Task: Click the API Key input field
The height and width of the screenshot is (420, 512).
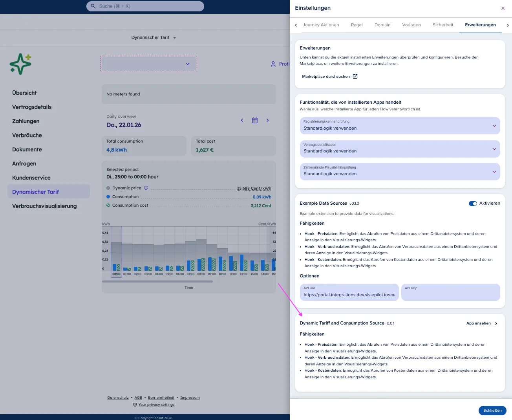Action: (451, 292)
